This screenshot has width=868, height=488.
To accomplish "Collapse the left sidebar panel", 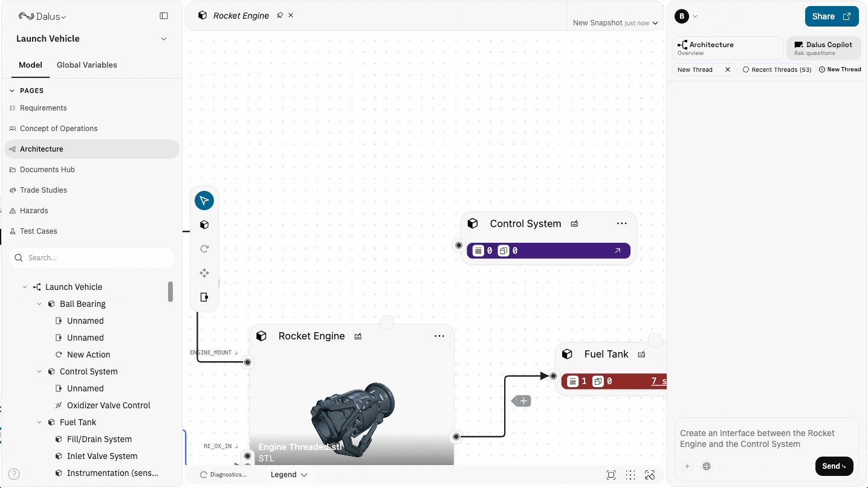I will click(x=164, y=16).
